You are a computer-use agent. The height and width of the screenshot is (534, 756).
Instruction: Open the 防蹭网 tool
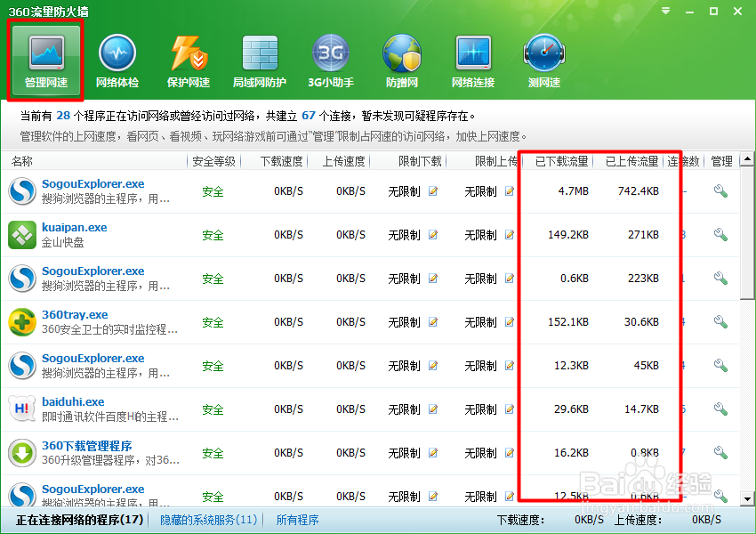(402, 60)
